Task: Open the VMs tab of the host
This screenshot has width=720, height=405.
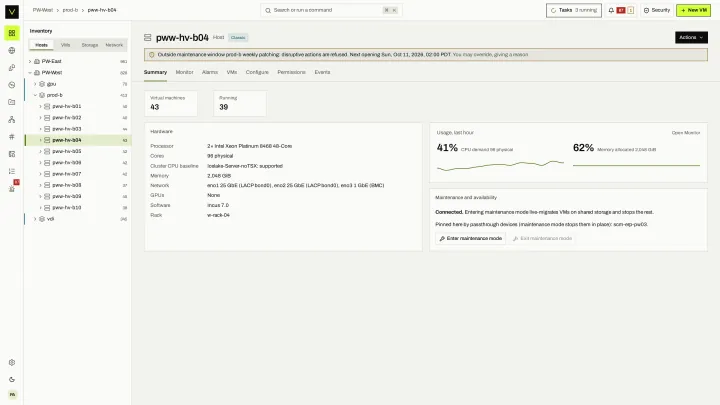Action: 232,72
